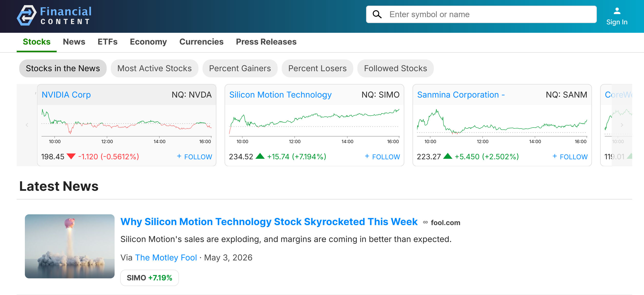Click the Financial Content logo
The image size is (644, 295).
tap(54, 15)
